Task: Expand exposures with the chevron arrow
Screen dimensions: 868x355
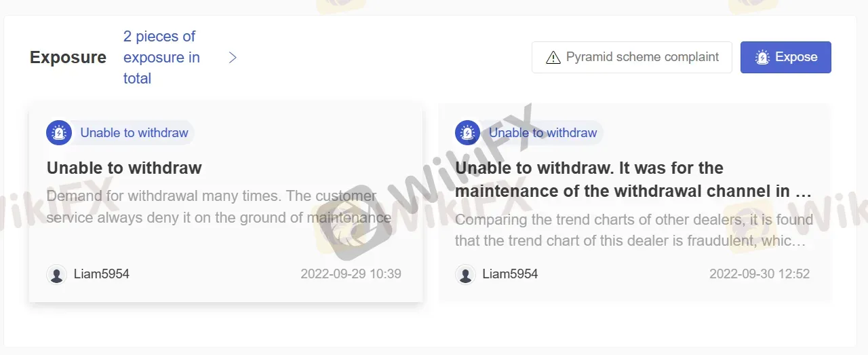Action: point(233,57)
